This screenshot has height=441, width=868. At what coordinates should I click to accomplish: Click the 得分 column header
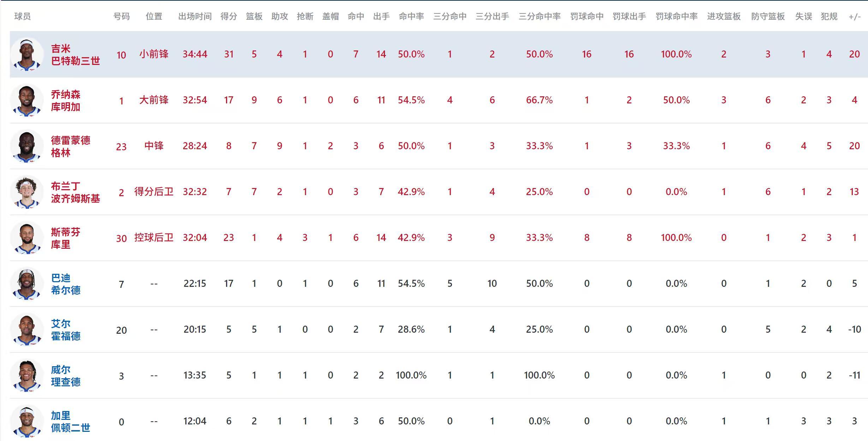(x=228, y=17)
